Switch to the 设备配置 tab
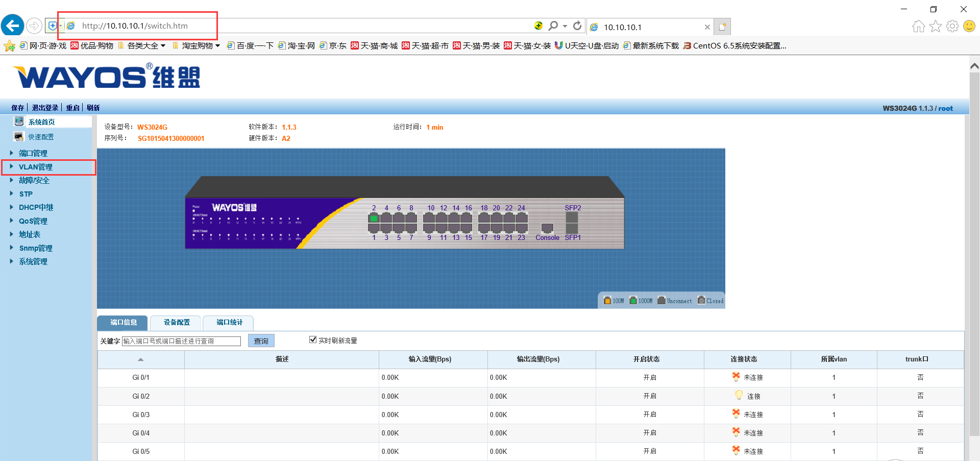The image size is (980, 461). point(176,323)
